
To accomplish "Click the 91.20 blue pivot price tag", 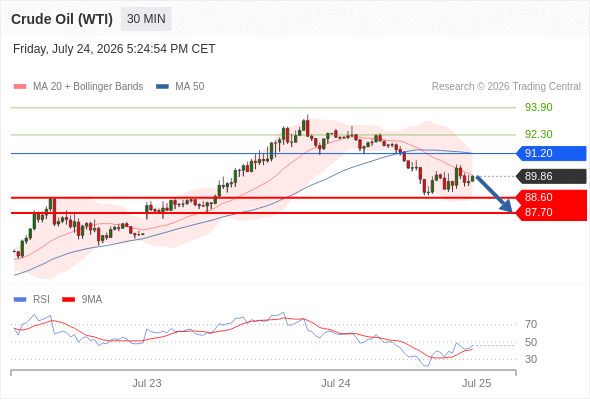I will pyautogui.click(x=551, y=154).
